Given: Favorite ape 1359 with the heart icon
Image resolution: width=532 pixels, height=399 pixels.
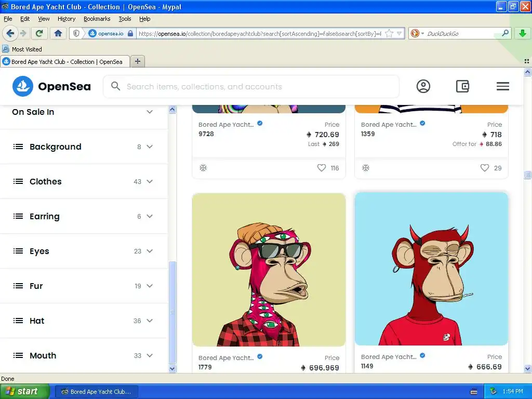Looking at the screenshot, I should click(485, 168).
